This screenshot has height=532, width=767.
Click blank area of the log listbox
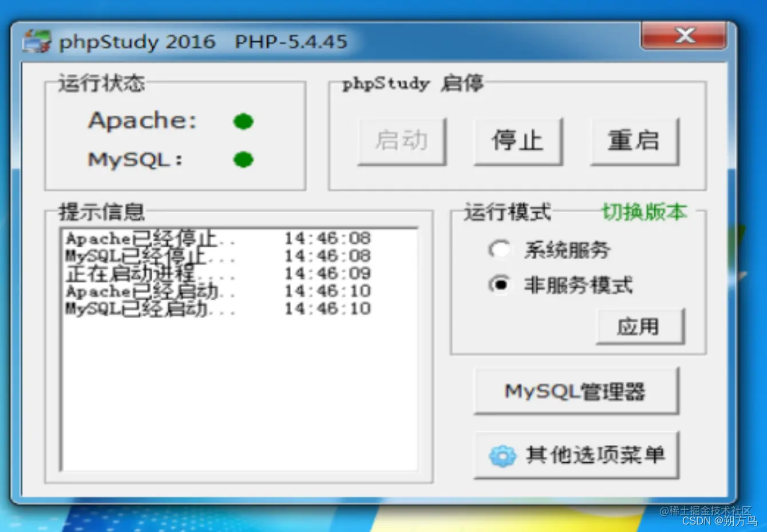239,395
